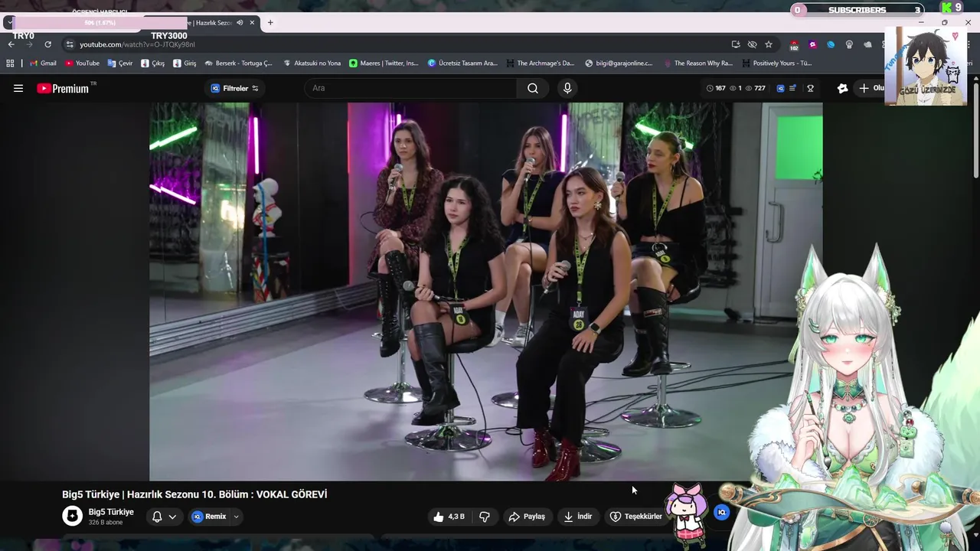The width and height of the screenshot is (980, 551).
Task: Open Akatsuki no Yona bookmark
Action: (312, 64)
